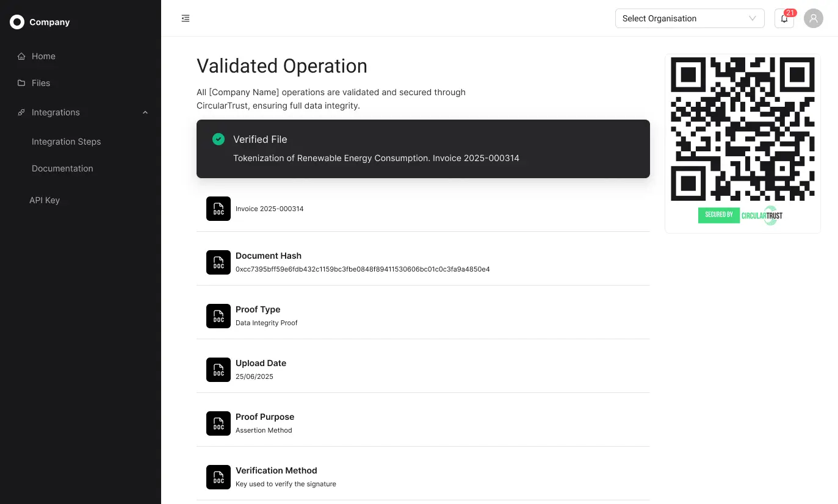Collapse the Integrations menu chevron

[145, 112]
